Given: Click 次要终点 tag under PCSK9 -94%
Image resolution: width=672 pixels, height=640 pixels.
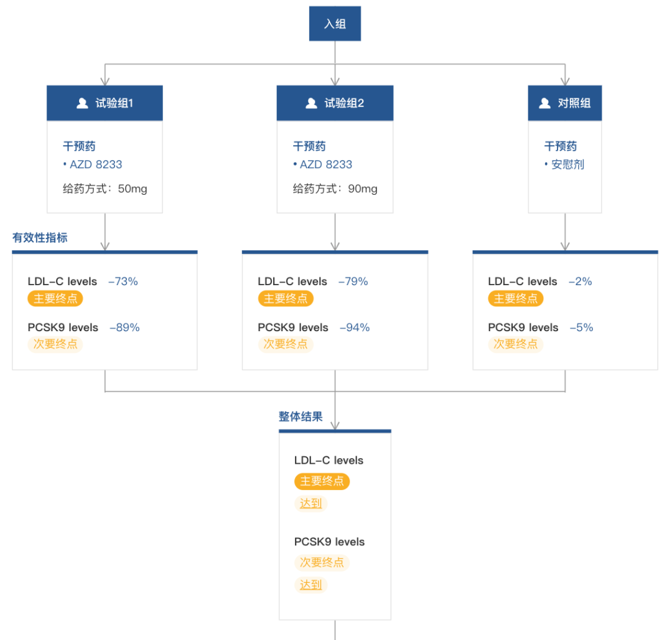Looking at the screenshot, I should [286, 344].
